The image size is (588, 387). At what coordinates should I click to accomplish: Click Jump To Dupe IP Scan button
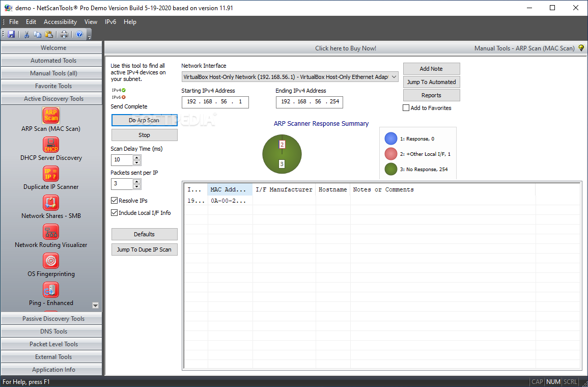tap(145, 250)
